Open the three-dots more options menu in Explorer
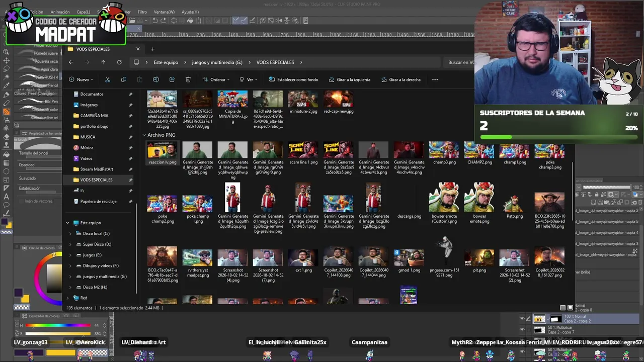The width and height of the screenshot is (644, 362). click(435, 79)
